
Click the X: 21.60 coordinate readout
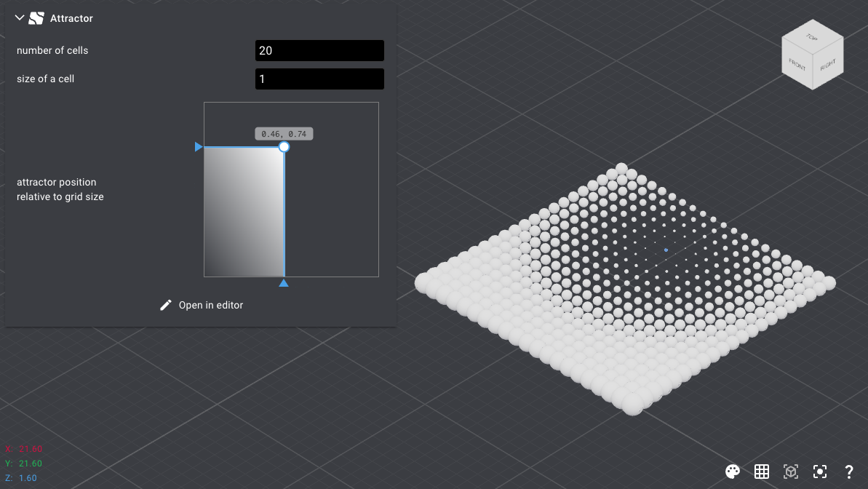pos(24,448)
